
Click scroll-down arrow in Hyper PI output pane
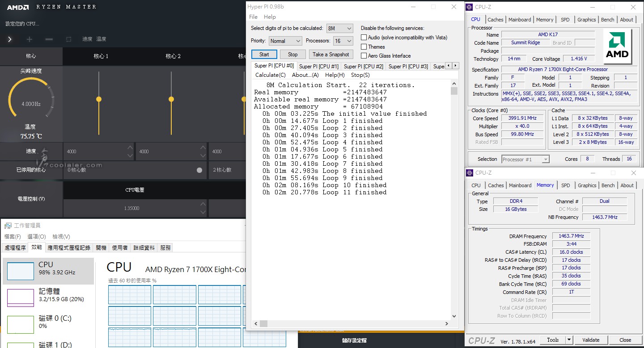454,316
